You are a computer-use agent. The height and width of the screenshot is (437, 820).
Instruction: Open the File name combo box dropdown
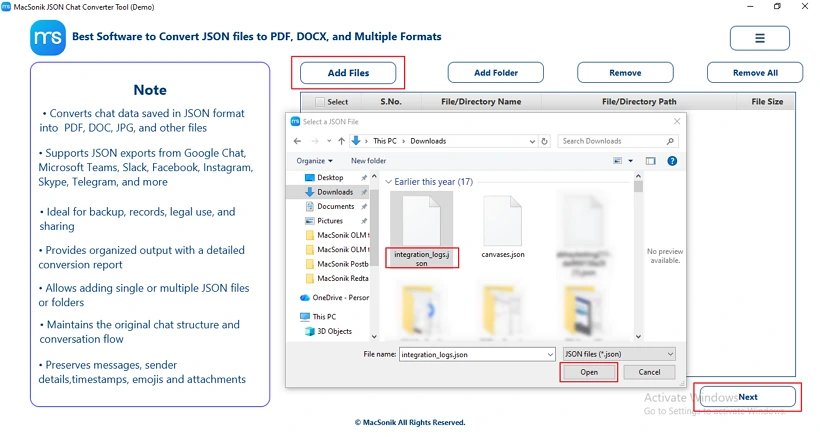pyautogui.click(x=550, y=354)
